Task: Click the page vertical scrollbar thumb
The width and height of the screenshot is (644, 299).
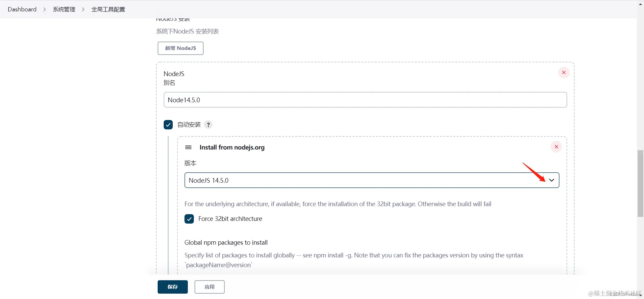Action: (x=640, y=184)
